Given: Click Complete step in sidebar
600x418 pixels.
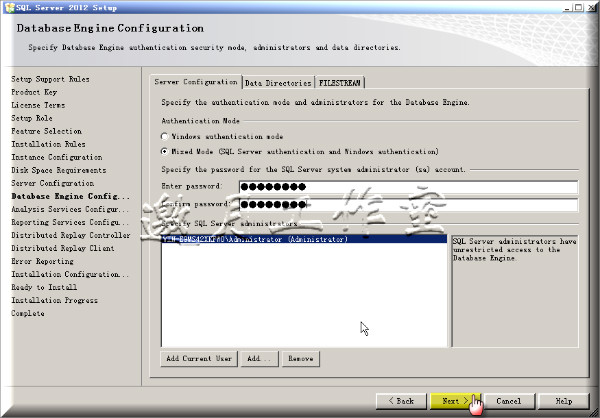Looking at the screenshot, I should pos(28,314).
